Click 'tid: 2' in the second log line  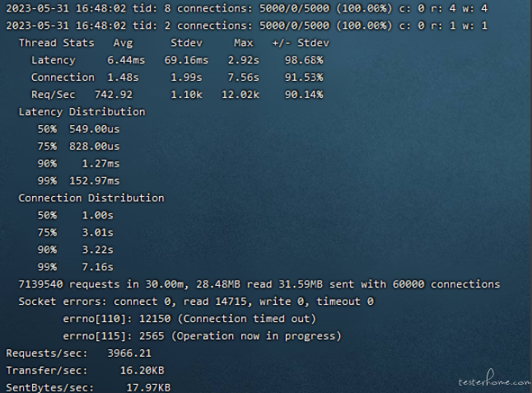point(152,26)
